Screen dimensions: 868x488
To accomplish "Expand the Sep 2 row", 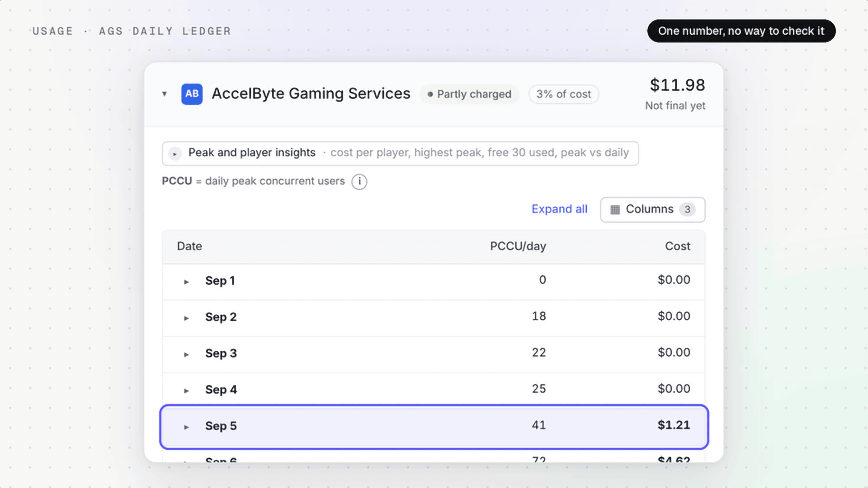I will [x=186, y=318].
